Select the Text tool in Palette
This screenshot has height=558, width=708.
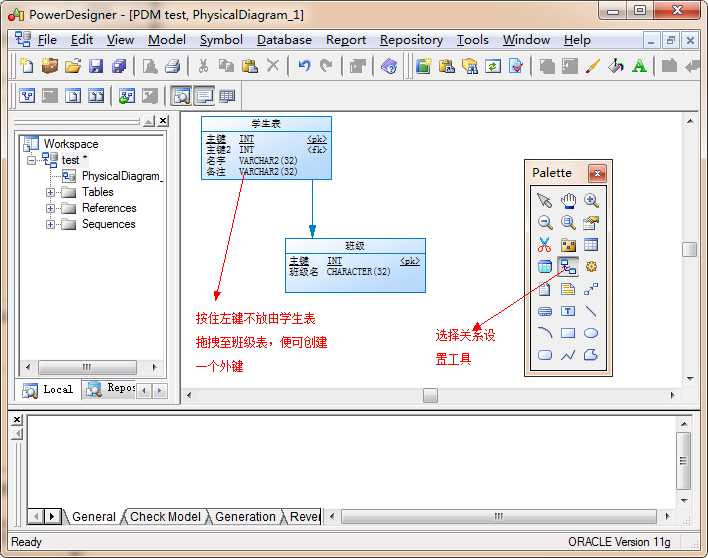(x=568, y=311)
